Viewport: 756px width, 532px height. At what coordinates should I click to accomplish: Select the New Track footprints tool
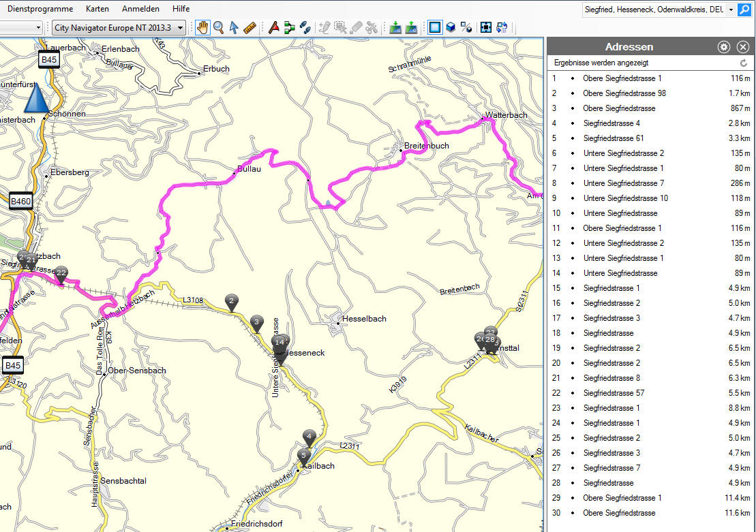[305, 27]
